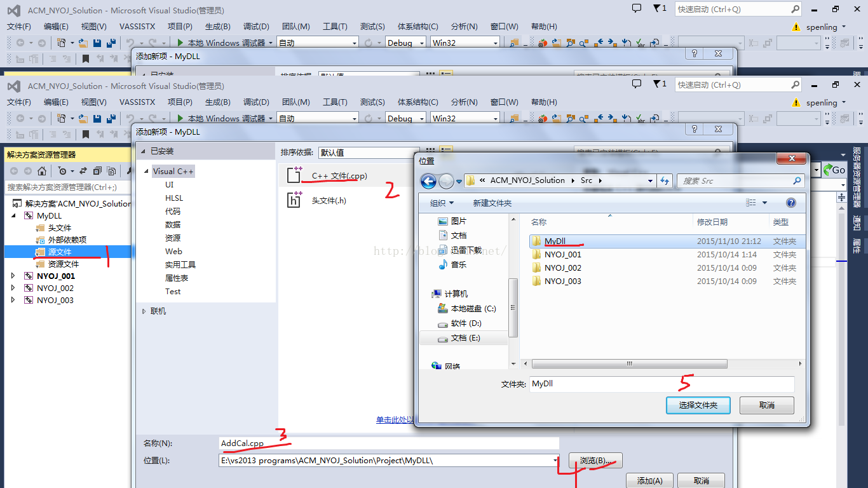Click the blue help icon in 位置 dialog
Image resolution: width=868 pixels, height=488 pixels.
coord(791,203)
